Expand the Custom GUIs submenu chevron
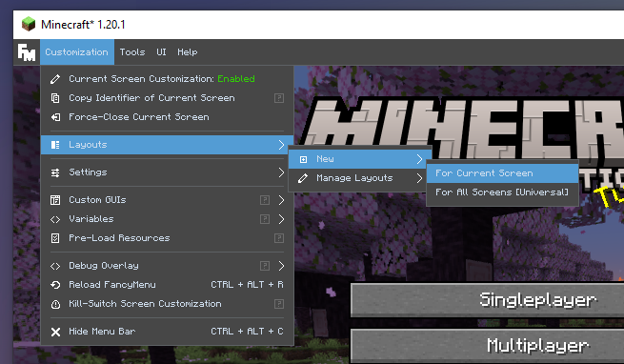Screen dimensions: 624x364 coord(281,200)
